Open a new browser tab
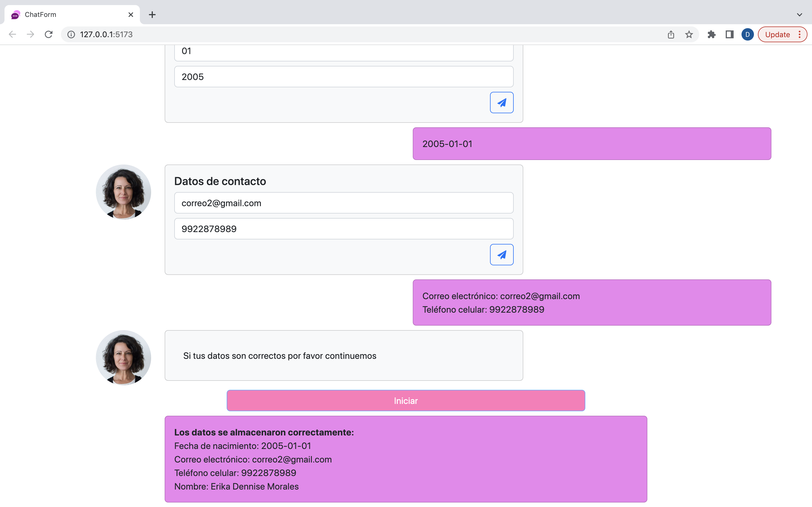Image resolution: width=812 pixels, height=507 pixels. pyautogui.click(x=152, y=14)
